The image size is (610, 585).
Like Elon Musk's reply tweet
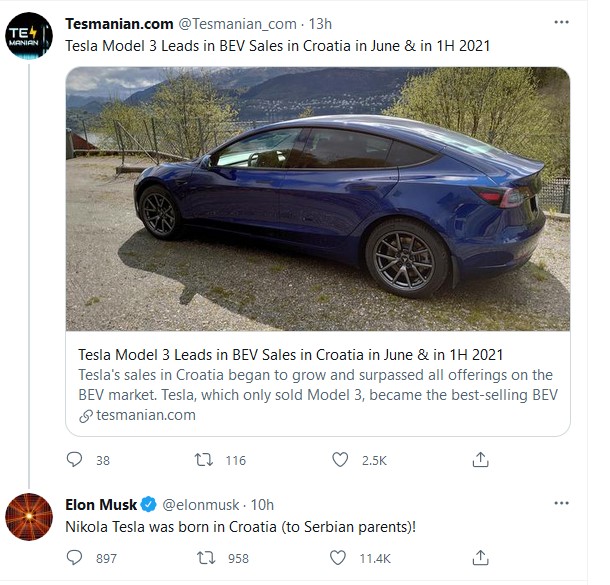pos(340,558)
